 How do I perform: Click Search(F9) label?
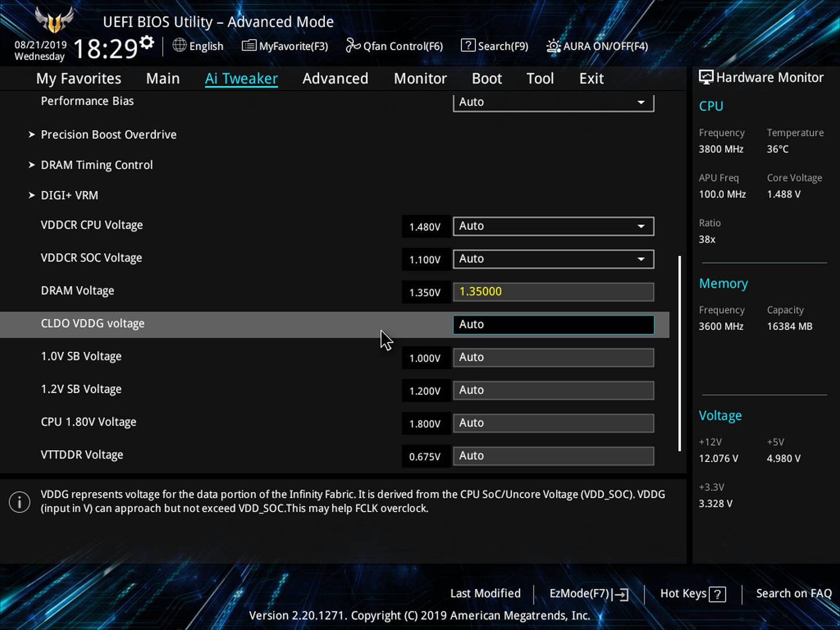503,46
